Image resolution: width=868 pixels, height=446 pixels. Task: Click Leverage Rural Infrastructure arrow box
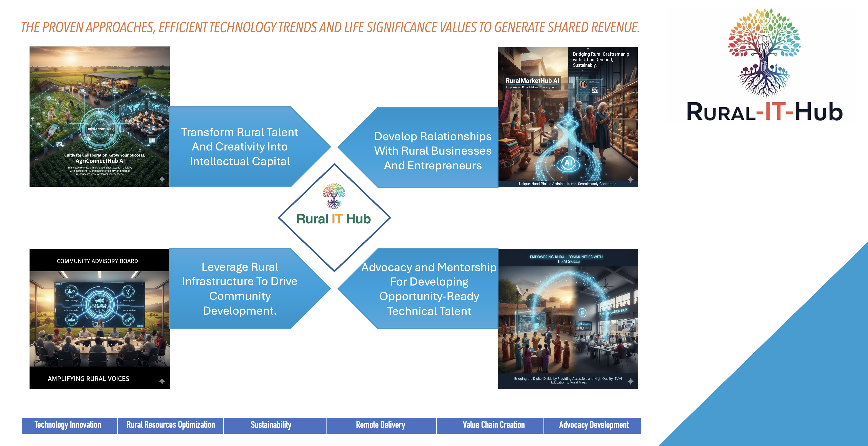[x=239, y=289]
